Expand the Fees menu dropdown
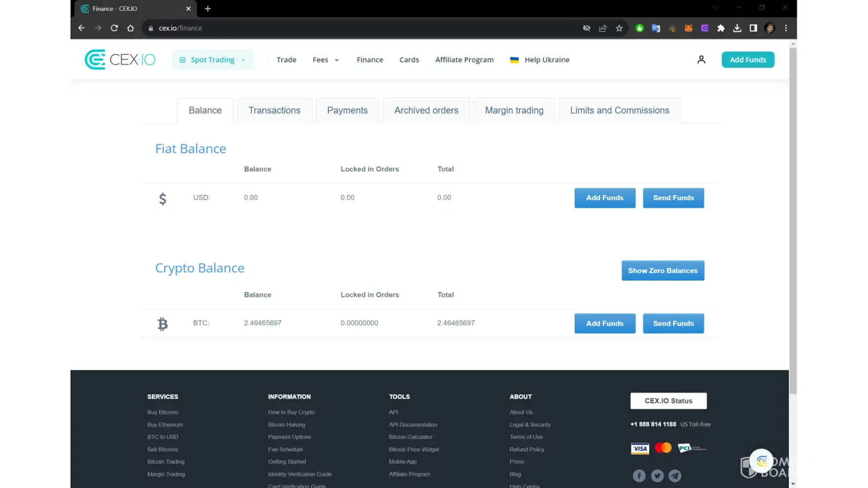Screen dimensions: 868x488 point(326,60)
